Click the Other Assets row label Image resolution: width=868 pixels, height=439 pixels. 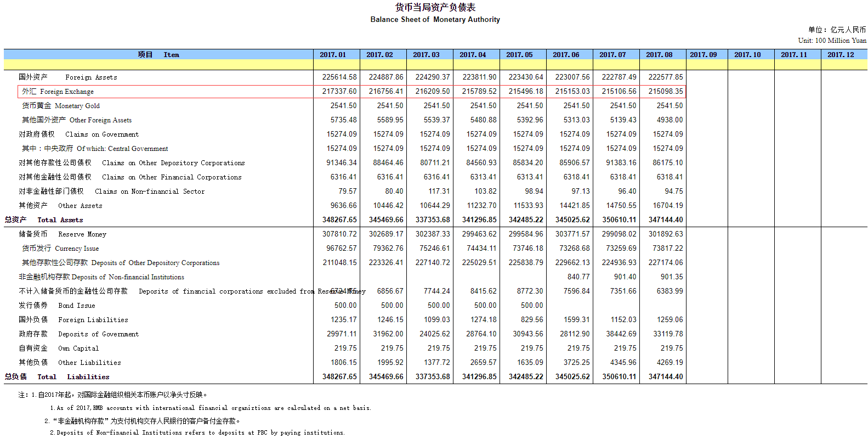60,206
